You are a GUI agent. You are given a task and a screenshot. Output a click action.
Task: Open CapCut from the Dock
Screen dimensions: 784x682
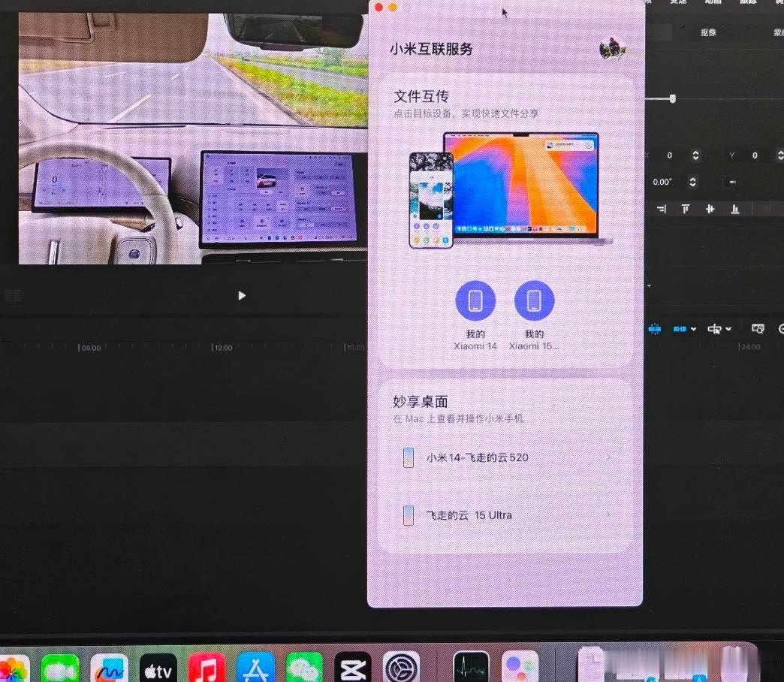353,668
